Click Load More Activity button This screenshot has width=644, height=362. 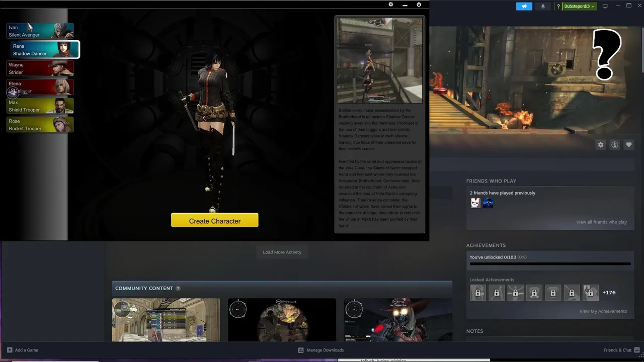pos(282,252)
